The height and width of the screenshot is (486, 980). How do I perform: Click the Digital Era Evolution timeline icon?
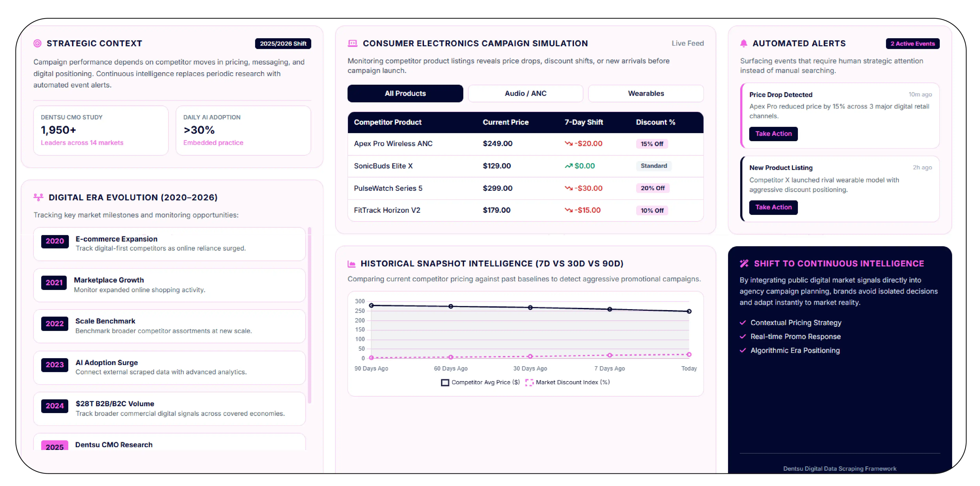[x=38, y=197]
